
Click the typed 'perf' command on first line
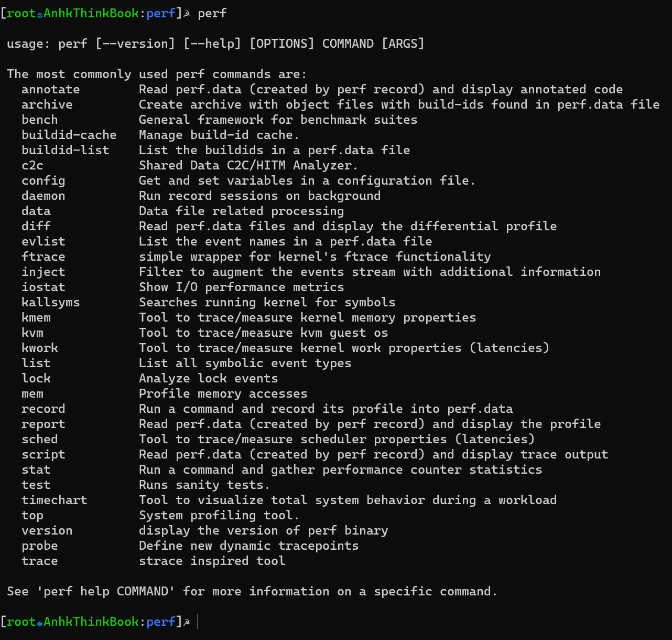pos(212,13)
